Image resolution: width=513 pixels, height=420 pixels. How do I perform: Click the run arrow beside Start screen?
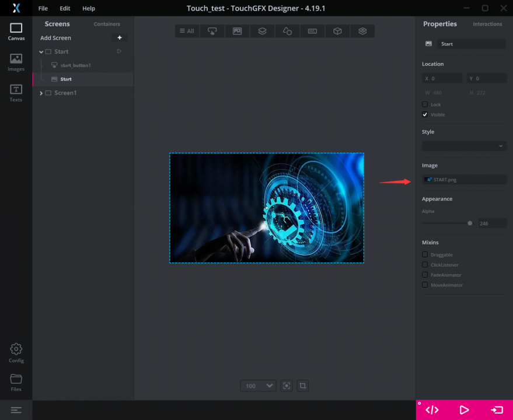(120, 51)
